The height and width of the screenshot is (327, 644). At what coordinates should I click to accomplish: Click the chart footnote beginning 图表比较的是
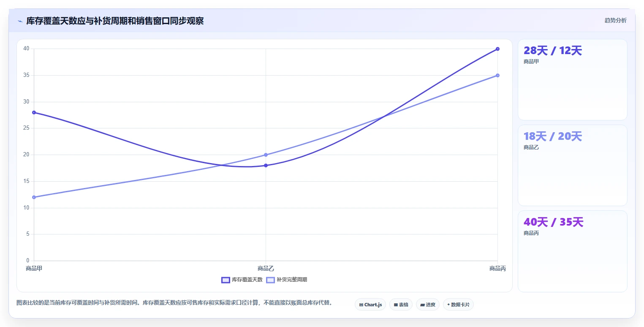[x=174, y=303]
